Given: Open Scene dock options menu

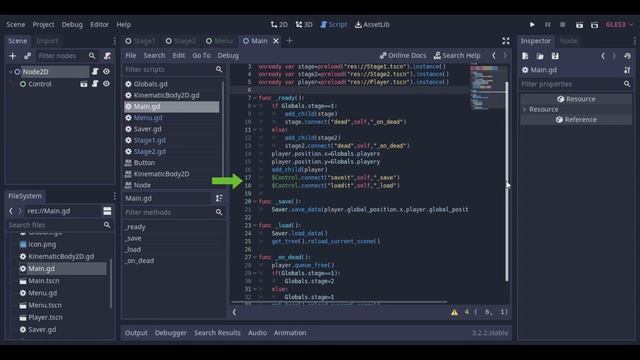Looking at the screenshot, I should [x=114, y=41].
